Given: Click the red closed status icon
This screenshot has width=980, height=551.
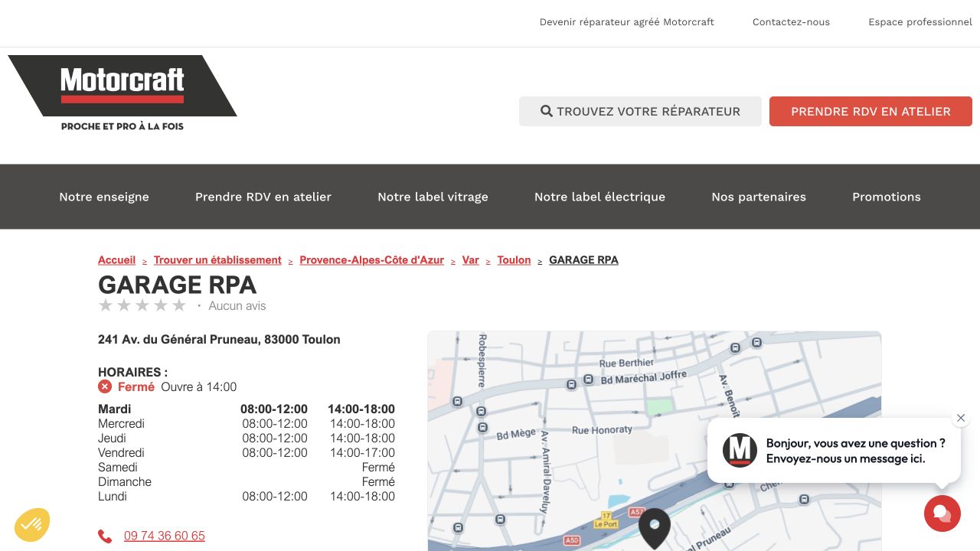Looking at the screenshot, I should point(105,387).
